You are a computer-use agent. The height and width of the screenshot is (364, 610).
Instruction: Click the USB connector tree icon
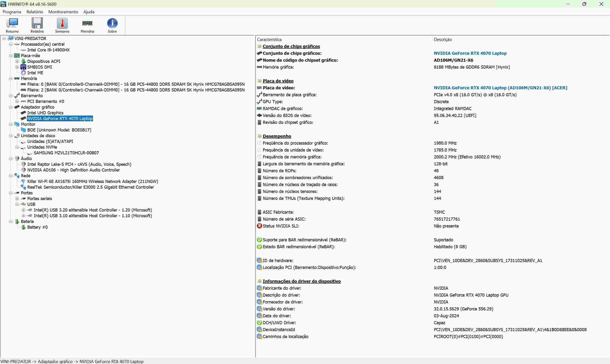coord(23,204)
